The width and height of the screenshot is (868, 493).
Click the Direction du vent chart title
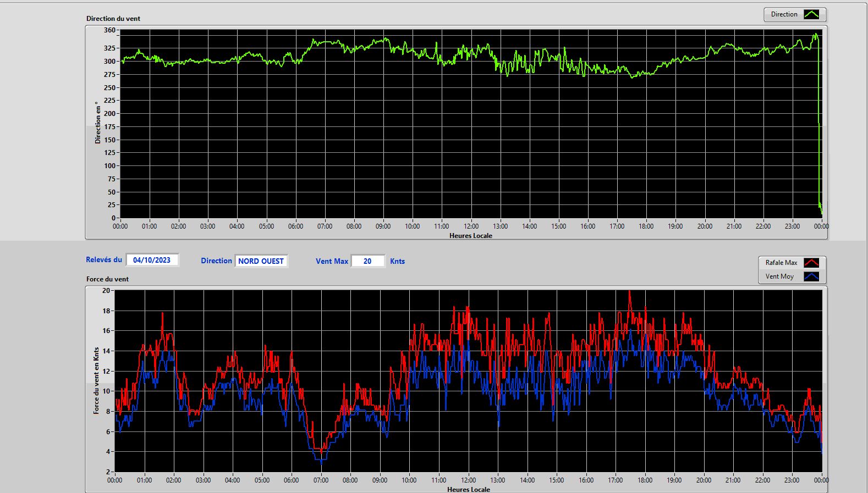113,18
